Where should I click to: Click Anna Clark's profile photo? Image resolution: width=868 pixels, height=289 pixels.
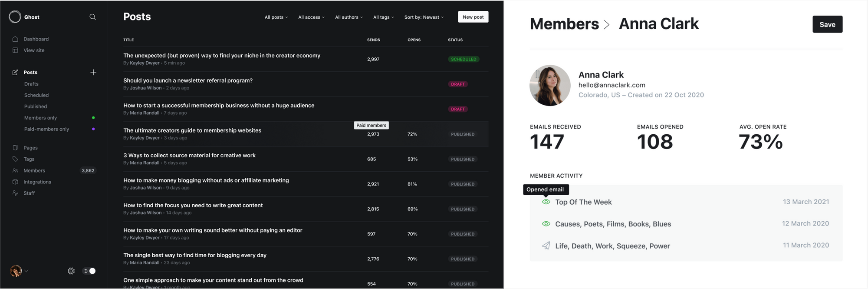(x=550, y=86)
